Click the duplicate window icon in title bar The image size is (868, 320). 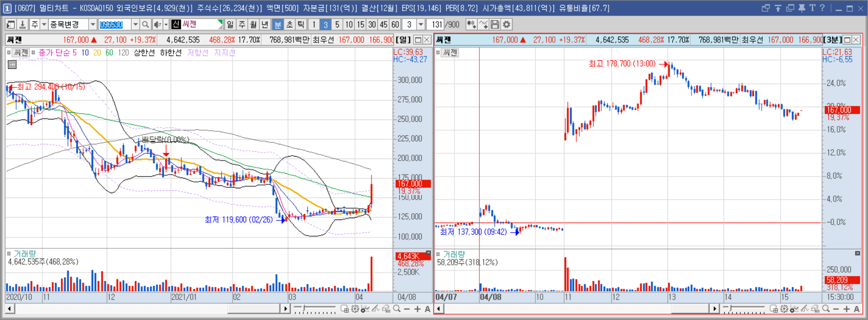pos(790,8)
